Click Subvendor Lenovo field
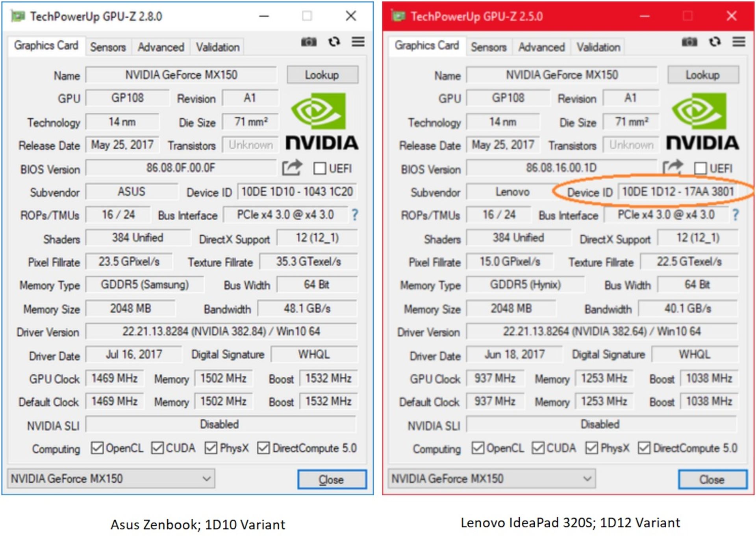 [512, 192]
